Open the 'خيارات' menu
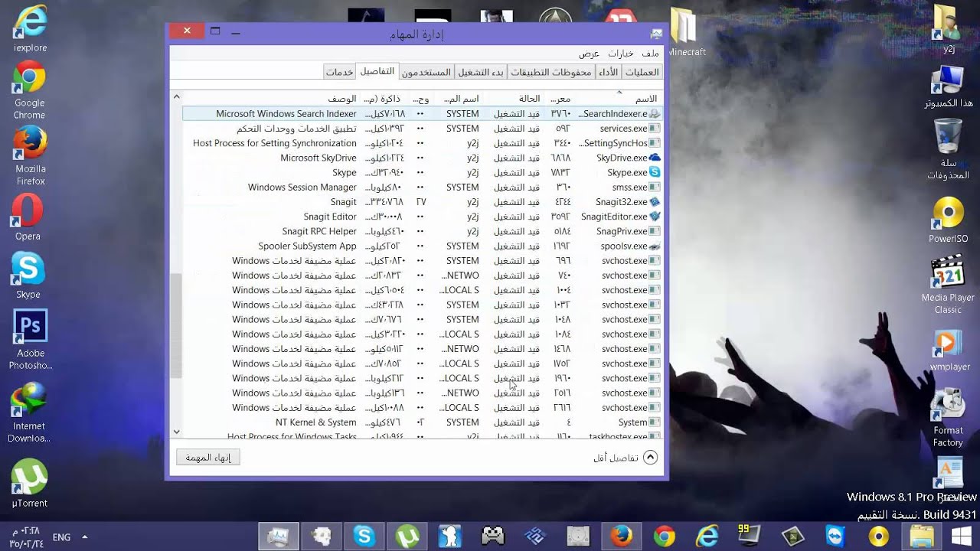 (621, 54)
